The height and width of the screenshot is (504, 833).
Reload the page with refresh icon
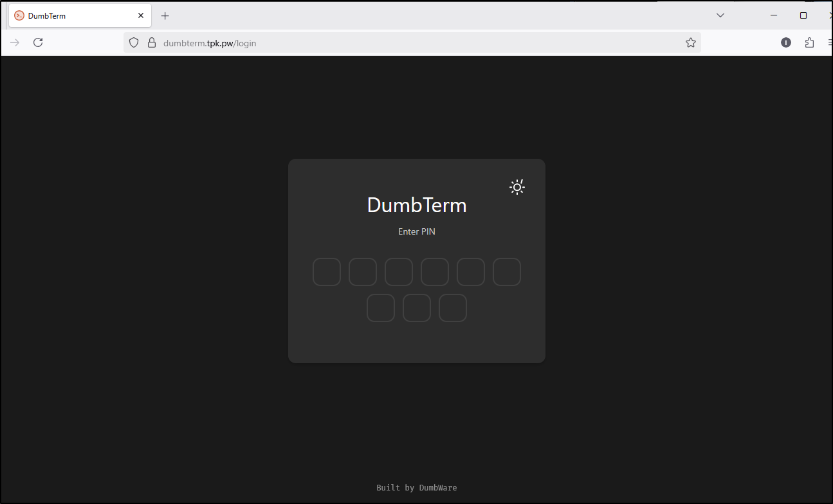(38, 42)
